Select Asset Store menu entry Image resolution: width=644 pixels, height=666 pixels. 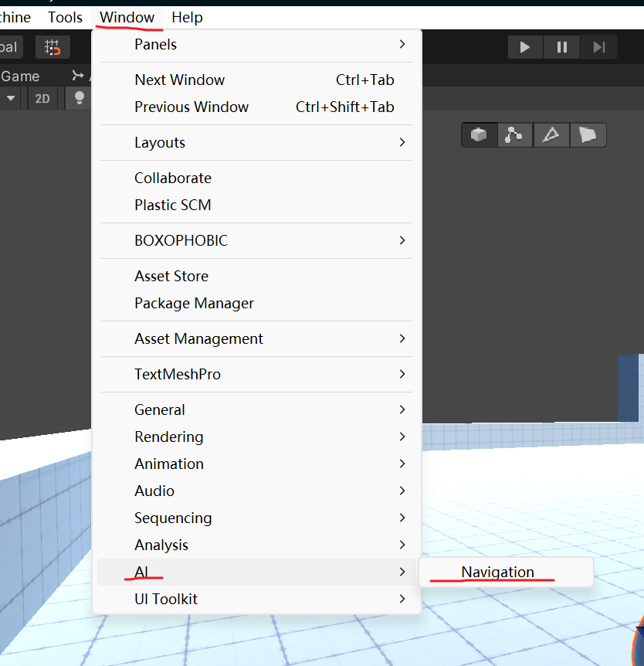coord(171,276)
